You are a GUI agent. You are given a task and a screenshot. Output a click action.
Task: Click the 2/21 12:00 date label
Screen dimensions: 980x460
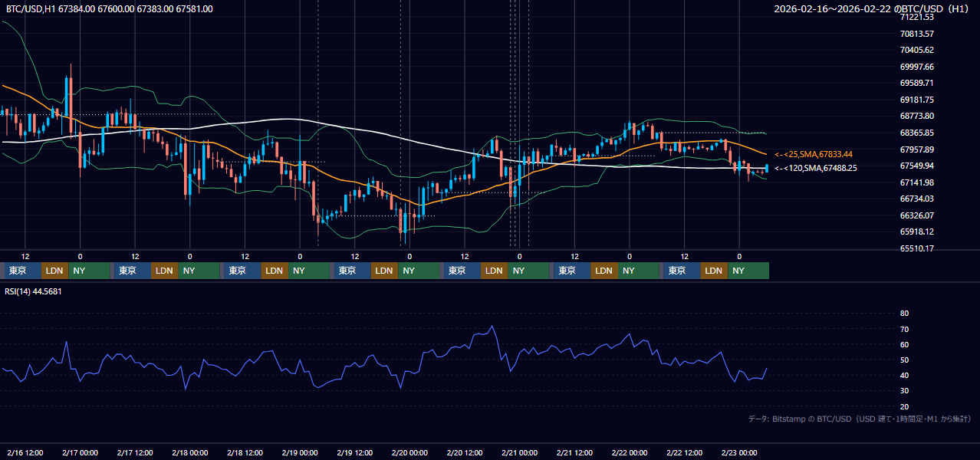point(575,453)
